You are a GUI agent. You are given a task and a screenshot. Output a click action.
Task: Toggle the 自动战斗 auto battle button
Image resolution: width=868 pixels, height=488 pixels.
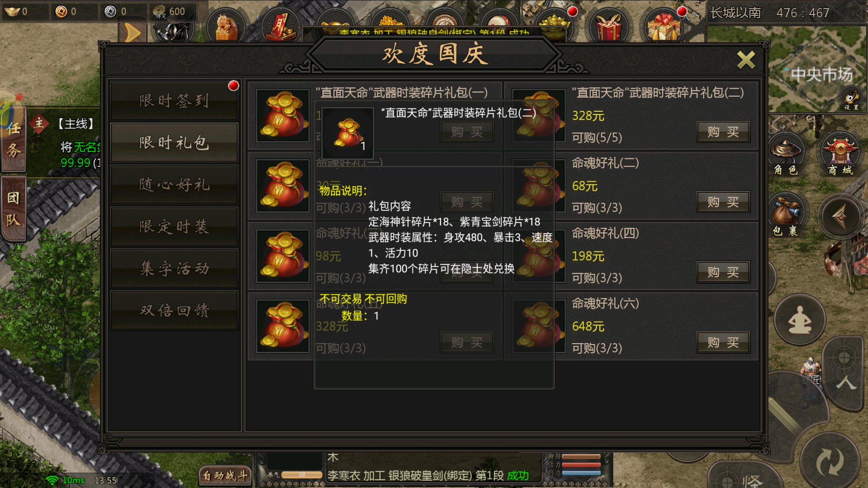pos(225,476)
